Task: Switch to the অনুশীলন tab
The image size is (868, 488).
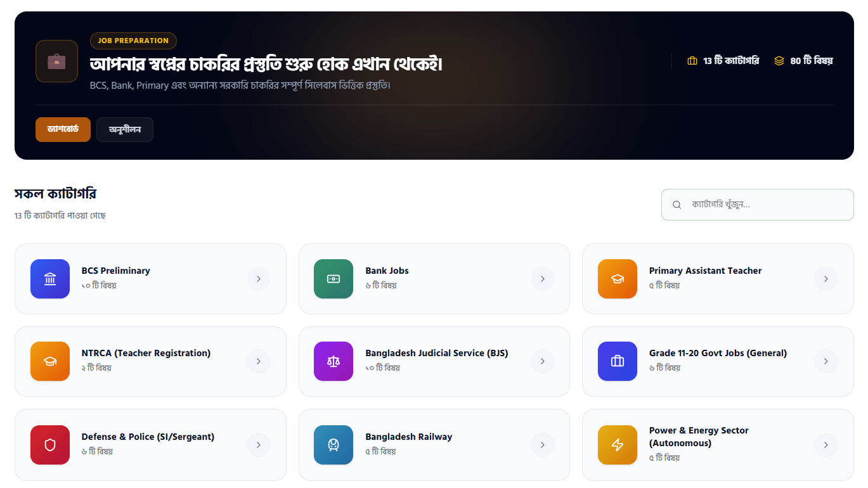Action: [x=125, y=129]
